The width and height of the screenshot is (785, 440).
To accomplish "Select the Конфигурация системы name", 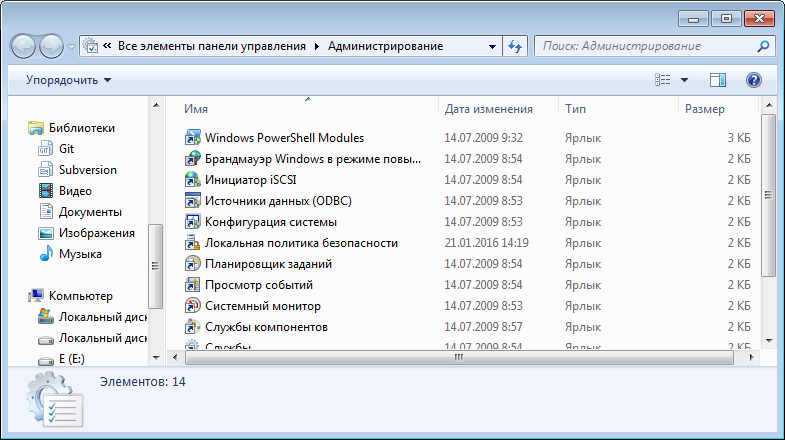I will [x=271, y=222].
